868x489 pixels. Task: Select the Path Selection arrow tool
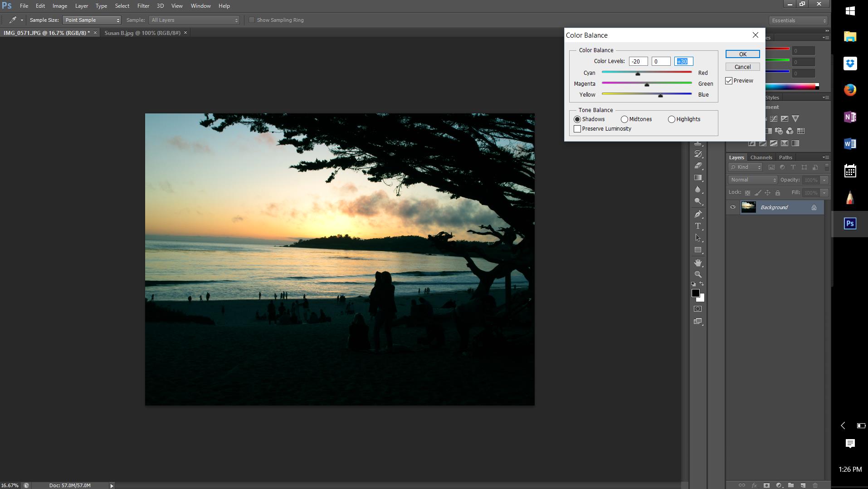(698, 238)
